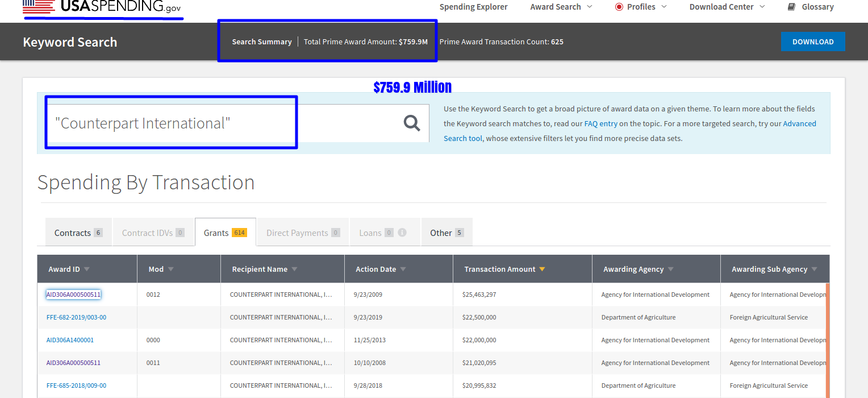Sort by Awarding Agency column arrow
The width and height of the screenshot is (868, 398).
click(x=671, y=270)
